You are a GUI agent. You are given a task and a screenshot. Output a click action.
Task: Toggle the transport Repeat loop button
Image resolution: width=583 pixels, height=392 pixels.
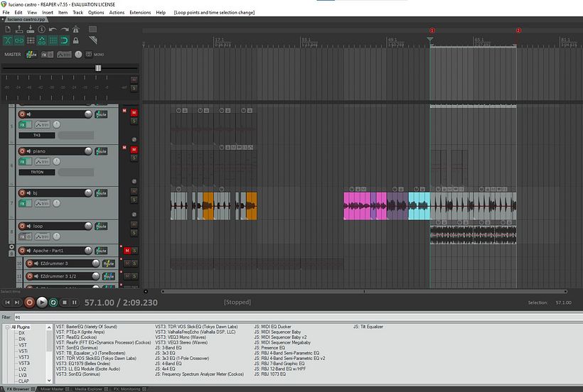(x=53, y=303)
